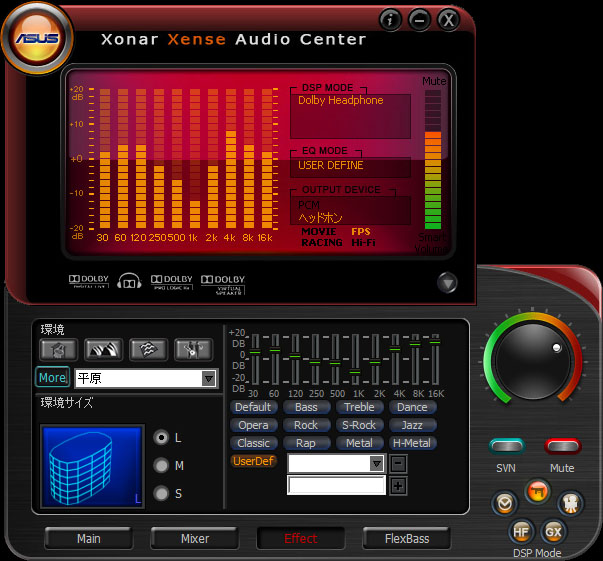The width and height of the screenshot is (603, 561).
Task: Expand the display panel down arrow
Action: pyautogui.click(x=447, y=283)
